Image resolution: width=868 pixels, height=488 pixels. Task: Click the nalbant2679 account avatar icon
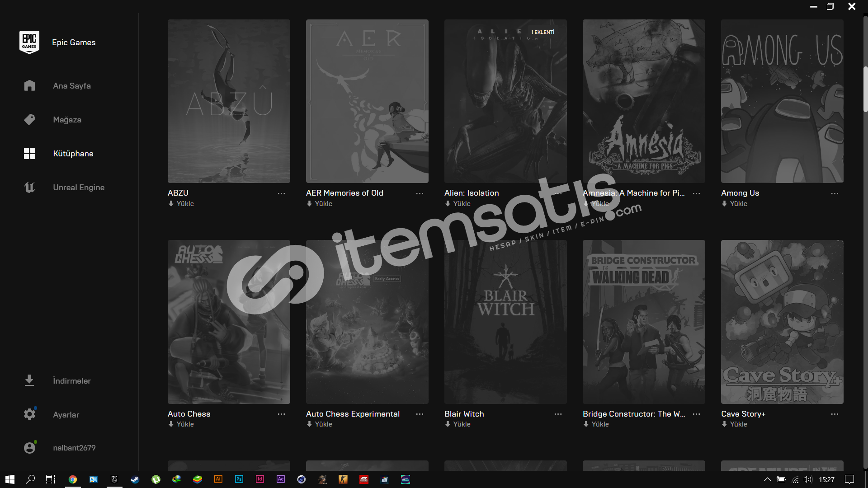pos(29,447)
